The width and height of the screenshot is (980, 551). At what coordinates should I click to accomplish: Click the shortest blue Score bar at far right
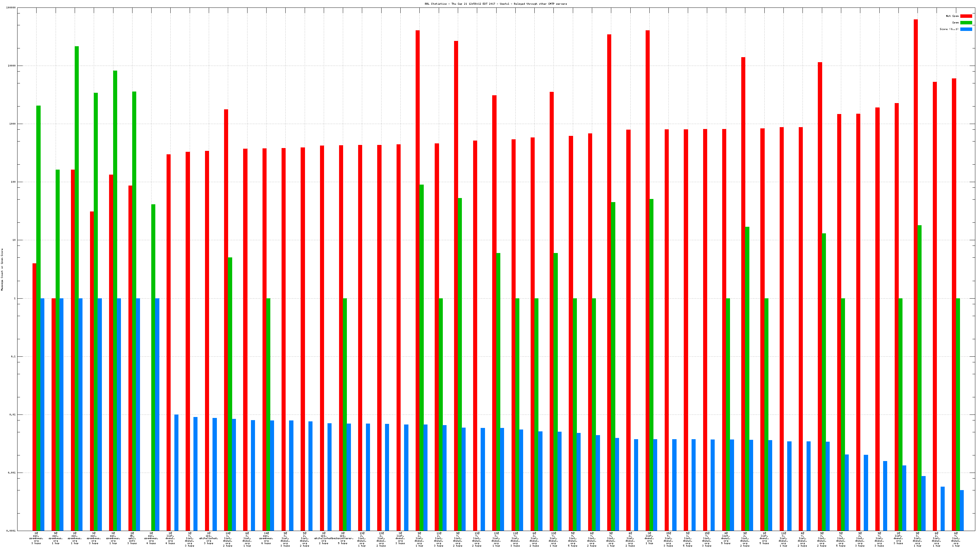click(962, 510)
